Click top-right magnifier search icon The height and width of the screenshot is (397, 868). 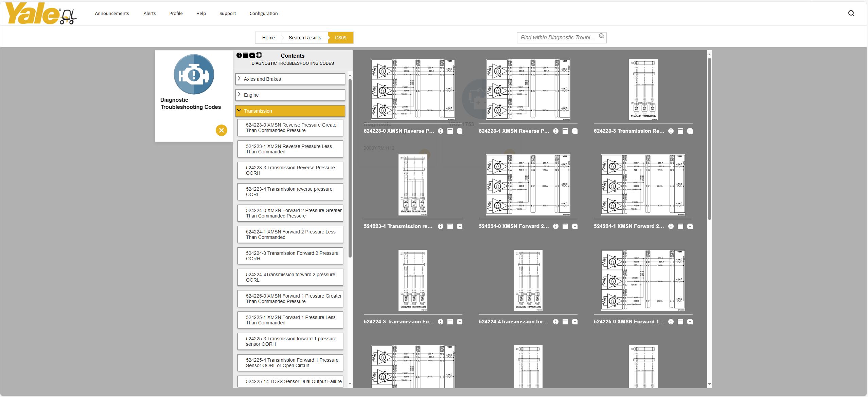point(851,13)
